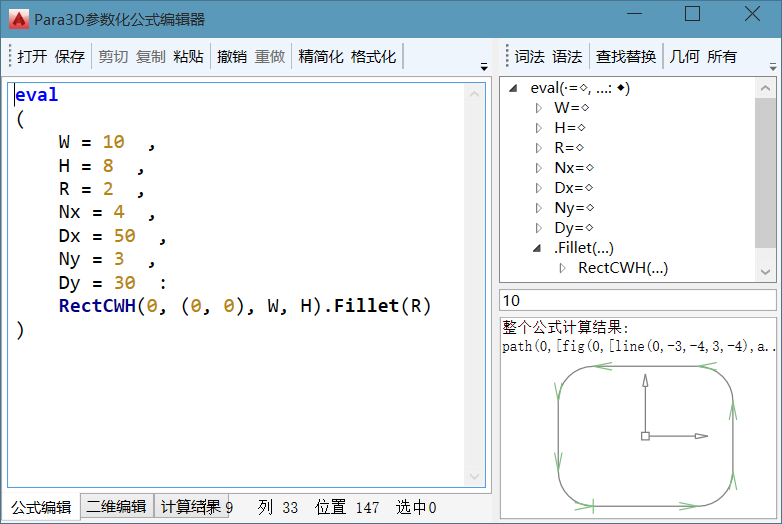Switch to the 二维编辑 tab
Viewport: 782px width, 524px height.
pyautogui.click(x=116, y=507)
